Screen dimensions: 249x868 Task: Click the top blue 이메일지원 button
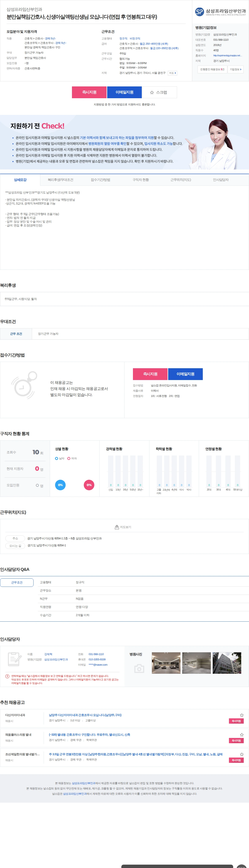pyautogui.click(x=124, y=92)
